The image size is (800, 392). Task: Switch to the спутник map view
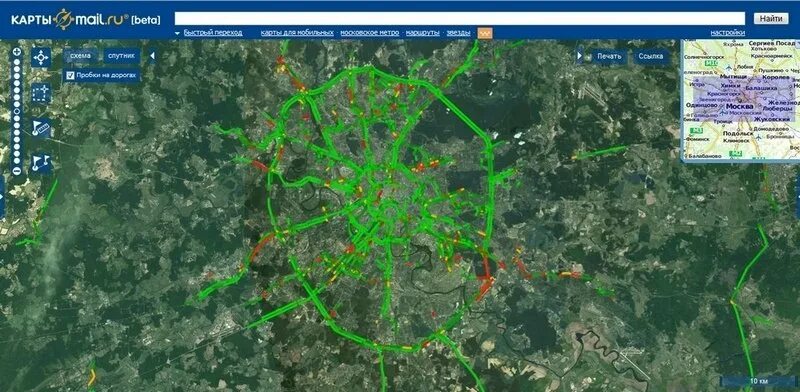pyautogui.click(x=122, y=56)
